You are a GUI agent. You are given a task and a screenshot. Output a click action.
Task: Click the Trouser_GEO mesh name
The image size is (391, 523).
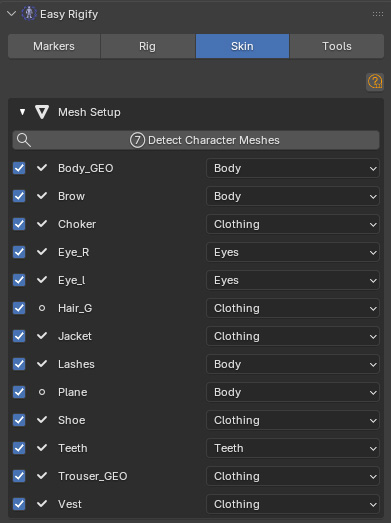tap(92, 476)
